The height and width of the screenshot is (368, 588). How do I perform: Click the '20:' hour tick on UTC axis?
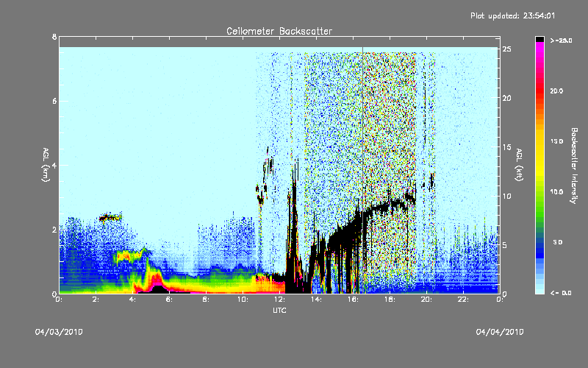(x=426, y=300)
